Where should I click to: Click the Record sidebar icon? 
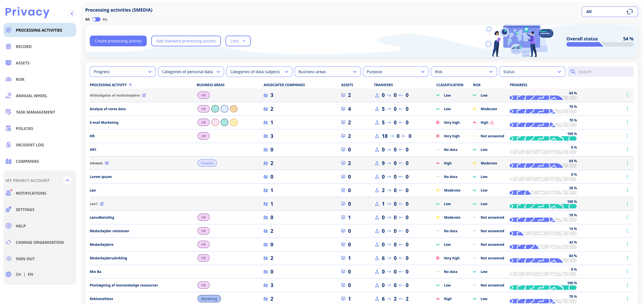coord(8,47)
